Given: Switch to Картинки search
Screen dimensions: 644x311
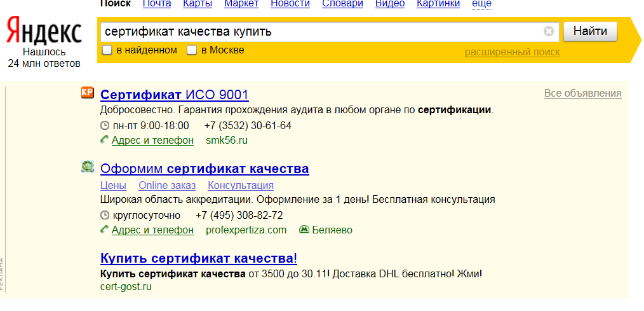Looking at the screenshot, I should tap(438, 4).
